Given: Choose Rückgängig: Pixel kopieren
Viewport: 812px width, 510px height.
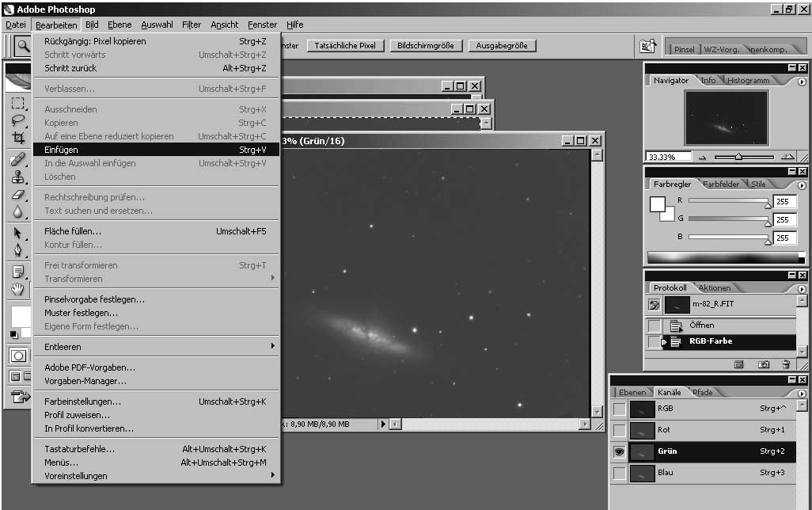Looking at the screenshot, I should point(156,41).
